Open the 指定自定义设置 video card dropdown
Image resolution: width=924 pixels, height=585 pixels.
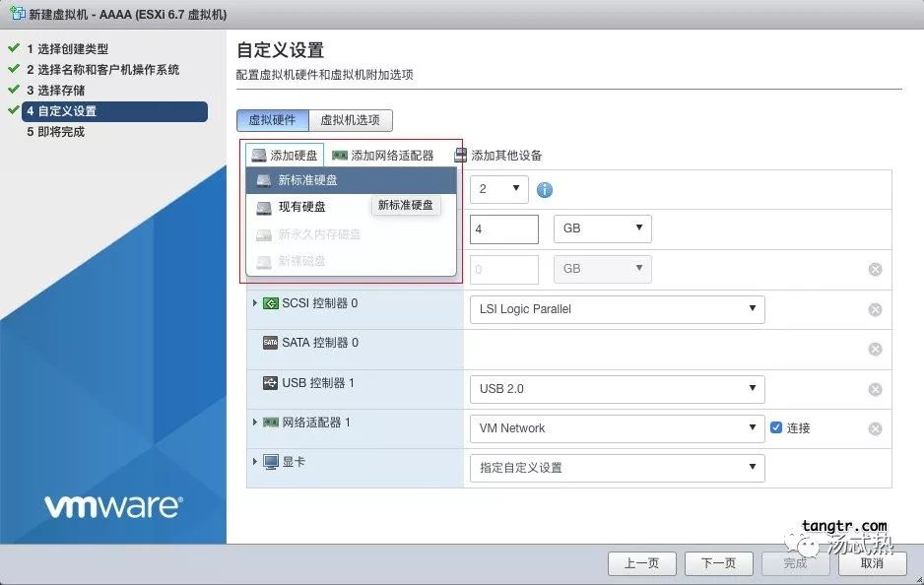tap(617, 468)
